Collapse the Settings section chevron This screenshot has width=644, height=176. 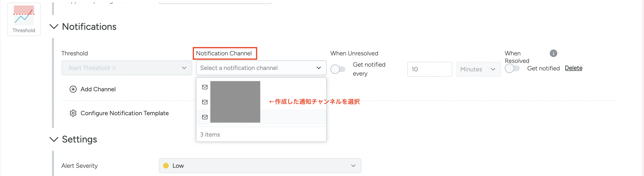pos(54,139)
